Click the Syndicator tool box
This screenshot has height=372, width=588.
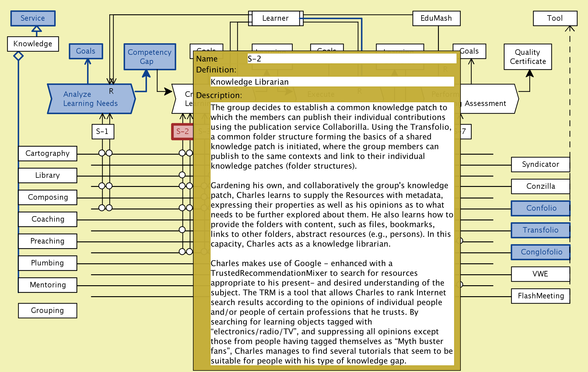[x=541, y=164]
